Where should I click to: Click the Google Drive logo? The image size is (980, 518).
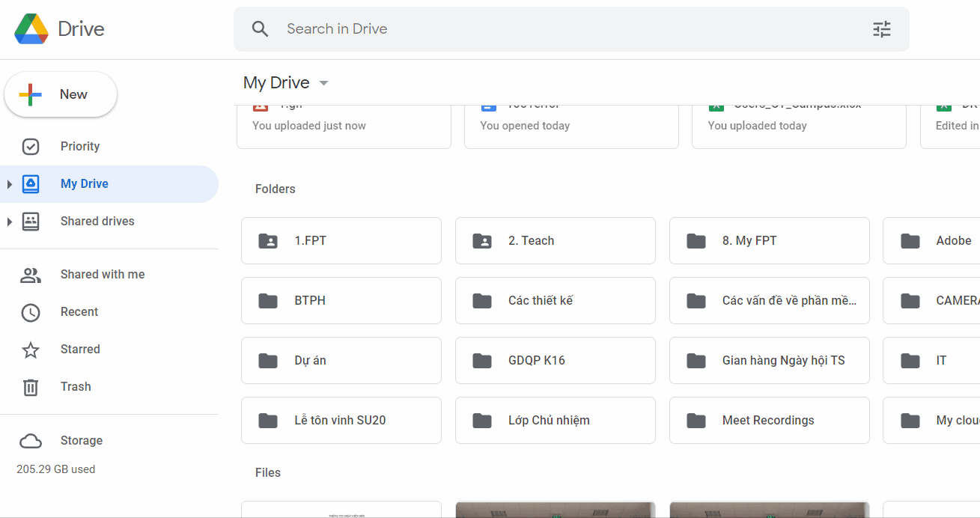click(x=31, y=29)
